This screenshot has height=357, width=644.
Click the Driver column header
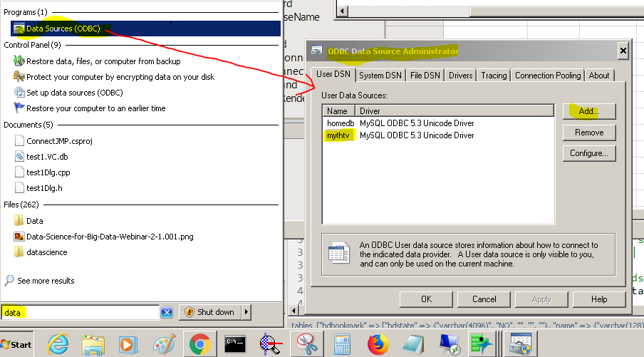click(x=455, y=111)
